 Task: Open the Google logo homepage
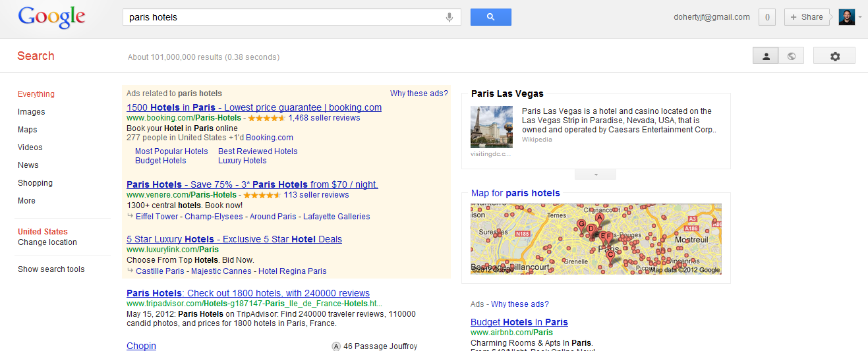[51, 18]
